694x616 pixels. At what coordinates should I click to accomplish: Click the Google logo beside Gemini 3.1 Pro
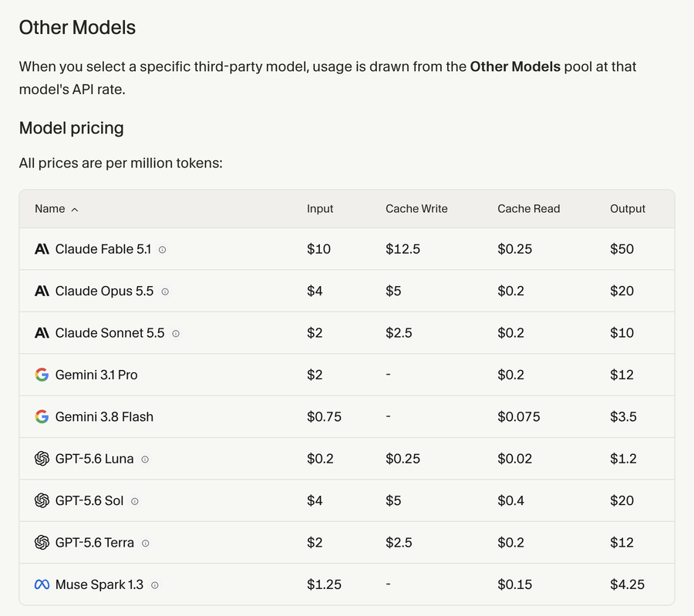tap(42, 375)
